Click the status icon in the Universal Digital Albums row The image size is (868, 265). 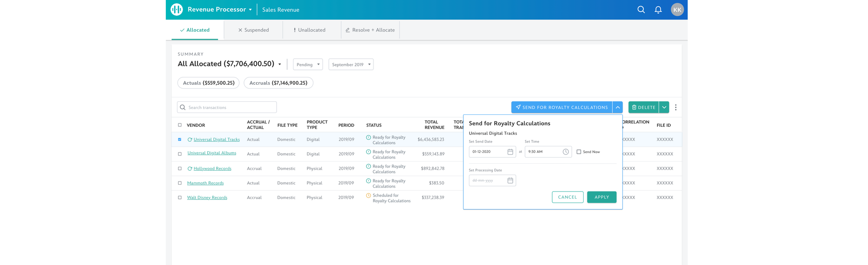[x=369, y=152]
